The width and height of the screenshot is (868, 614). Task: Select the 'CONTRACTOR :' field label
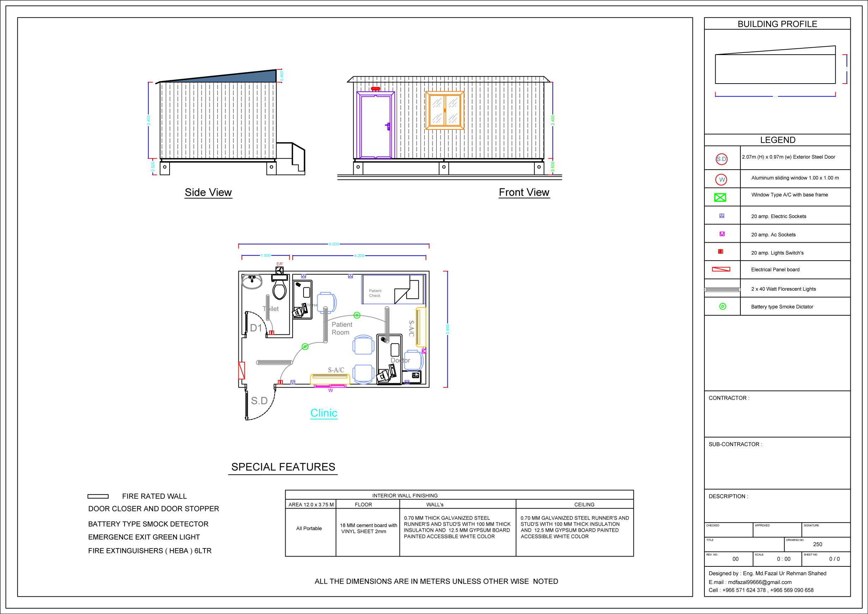pos(728,398)
